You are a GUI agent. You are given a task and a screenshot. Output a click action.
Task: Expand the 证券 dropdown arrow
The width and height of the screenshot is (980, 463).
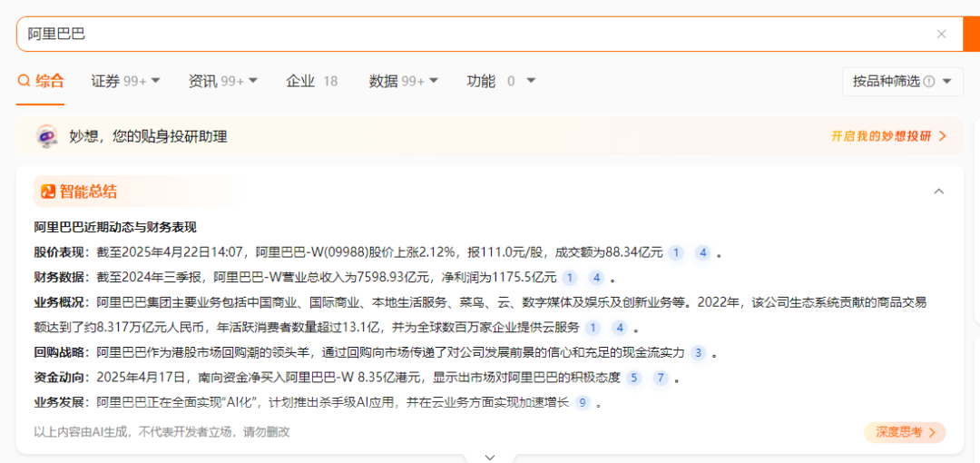156,81
